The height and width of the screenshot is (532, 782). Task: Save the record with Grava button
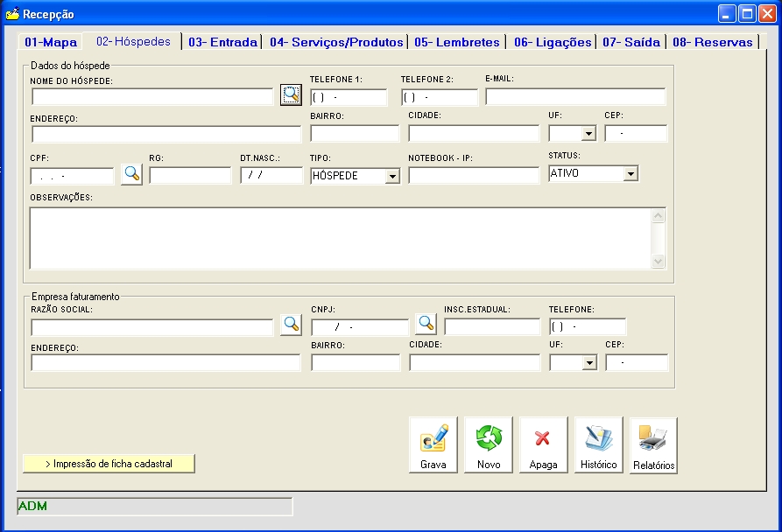(x=433, y=445)
